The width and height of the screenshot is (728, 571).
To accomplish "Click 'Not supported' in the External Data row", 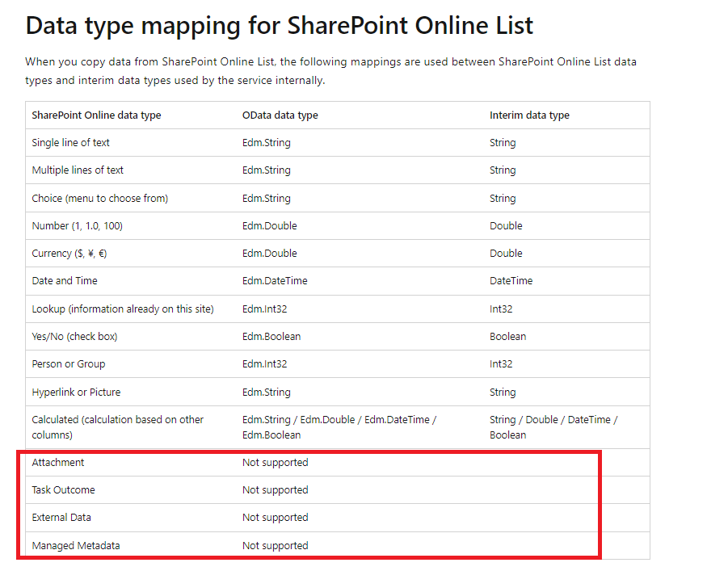I will pyautogui.click(x=276, y=517).
